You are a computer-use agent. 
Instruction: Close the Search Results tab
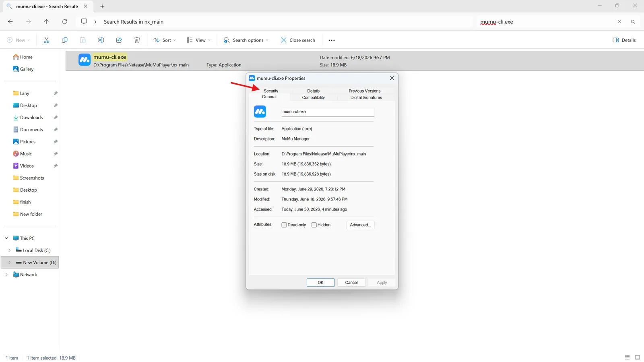[x=85, y=6]
